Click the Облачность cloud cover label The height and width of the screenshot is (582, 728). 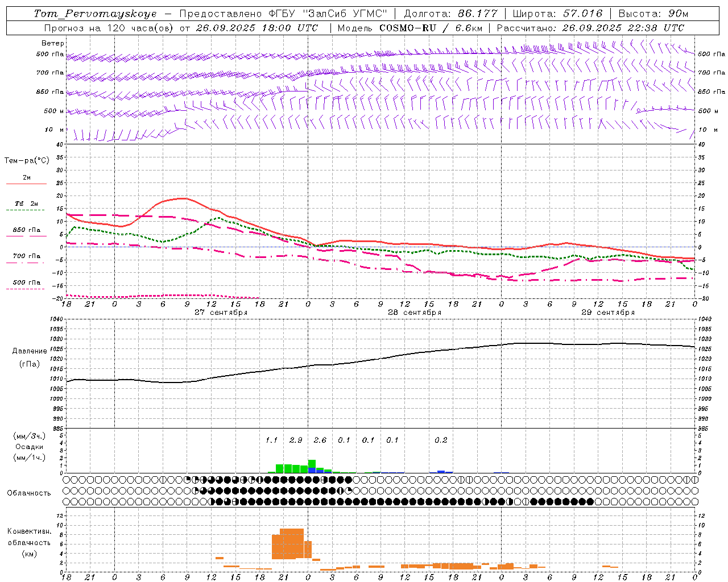click(29, 493)
